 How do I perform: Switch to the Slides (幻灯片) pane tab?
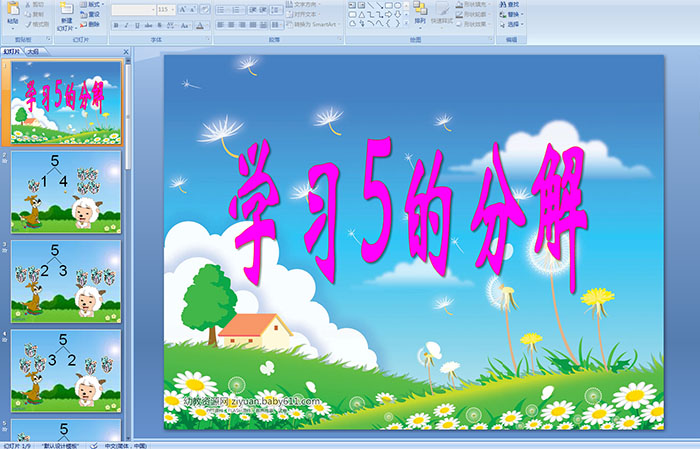coord(12,52)
